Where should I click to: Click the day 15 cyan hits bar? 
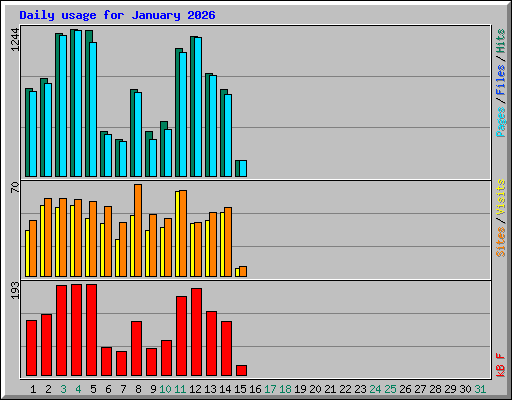(x=243, y=168)
